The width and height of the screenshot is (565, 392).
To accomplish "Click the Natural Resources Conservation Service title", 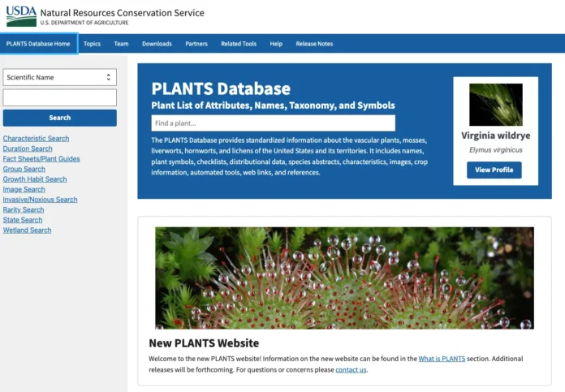I will pos(122,13).
